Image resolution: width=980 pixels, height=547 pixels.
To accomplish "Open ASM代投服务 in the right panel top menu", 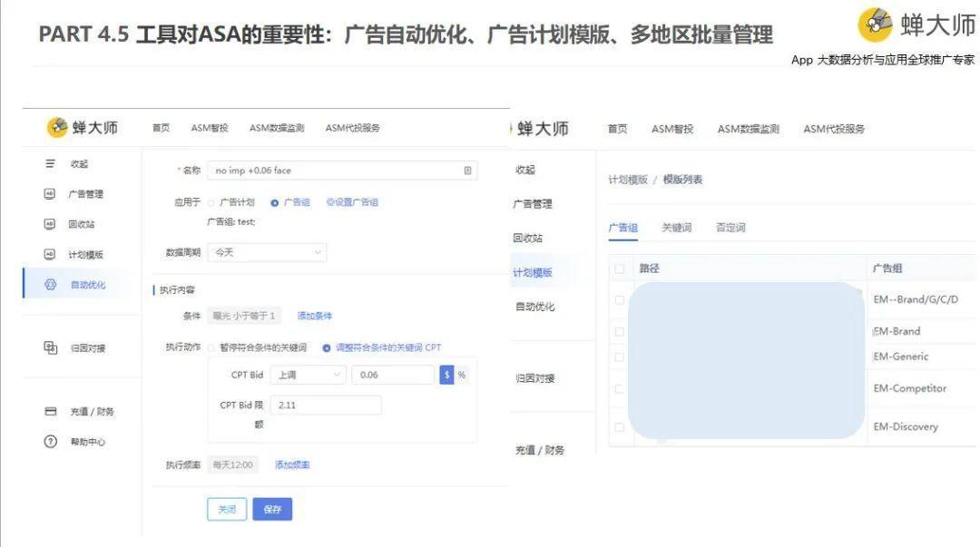I will (x=834, y=129).
